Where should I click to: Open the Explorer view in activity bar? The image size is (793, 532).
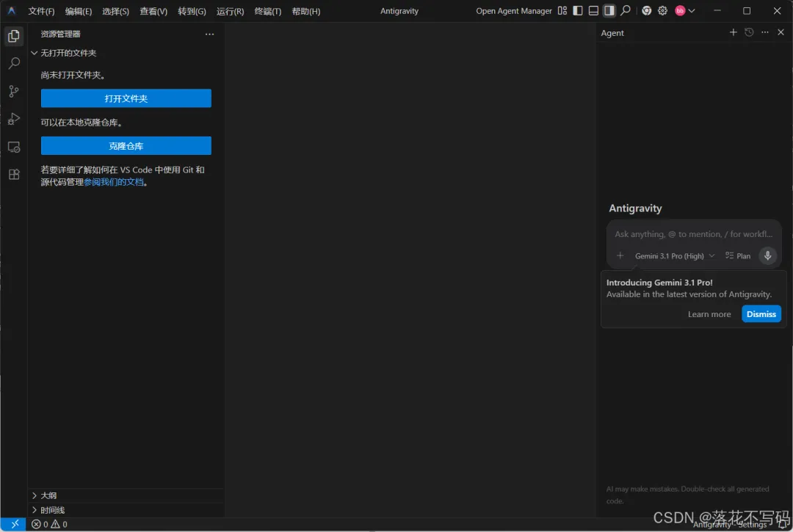click(14, 36)
